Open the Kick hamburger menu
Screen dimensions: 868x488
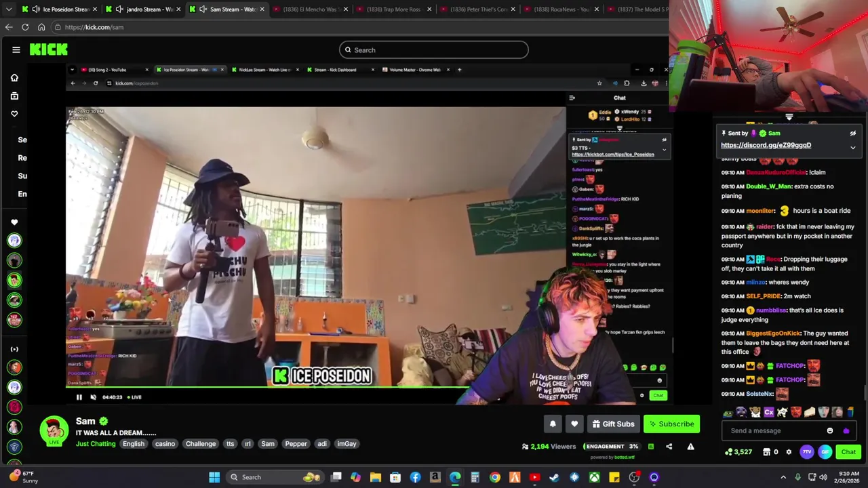pos(16,49)
